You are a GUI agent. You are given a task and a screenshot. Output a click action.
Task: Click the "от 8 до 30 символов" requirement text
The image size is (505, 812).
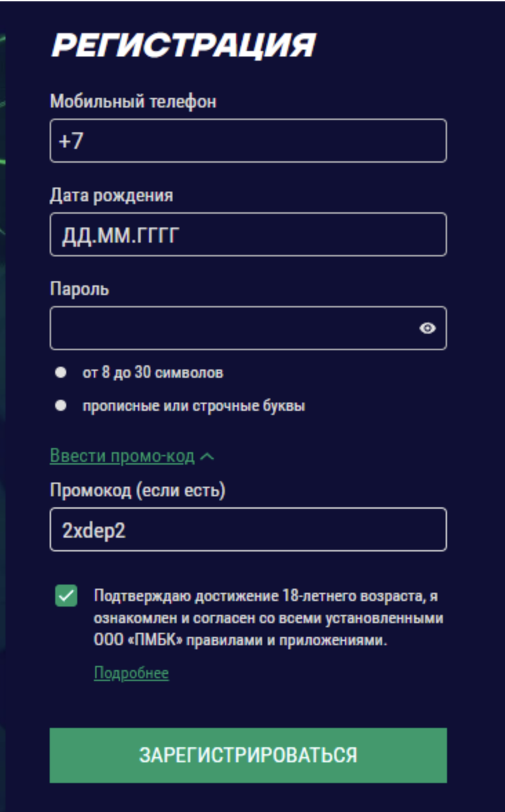point(152,373)
